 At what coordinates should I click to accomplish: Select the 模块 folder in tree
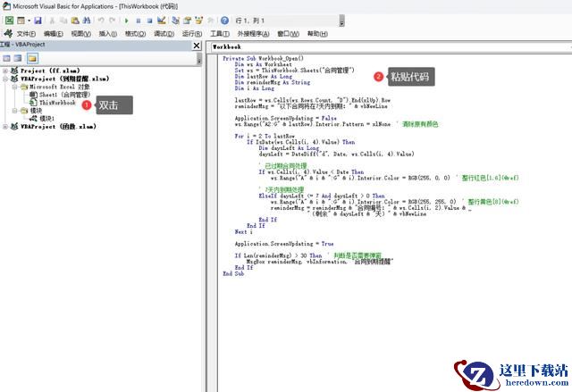coord(36,111)
